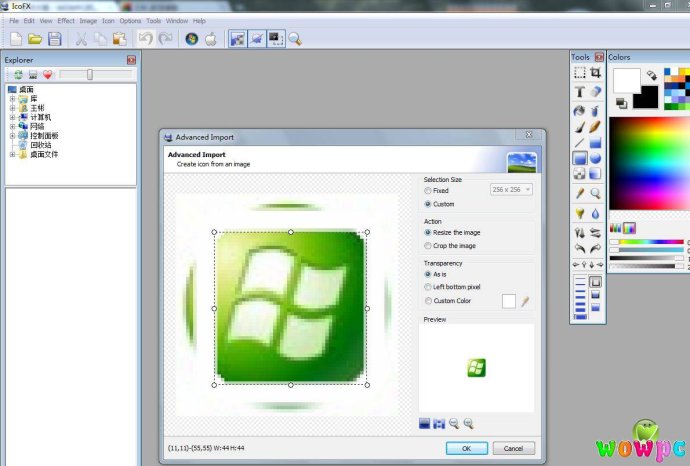Screen dimensions: 690x466
Task: Open the Effect menu
Action: pos(66,21)
